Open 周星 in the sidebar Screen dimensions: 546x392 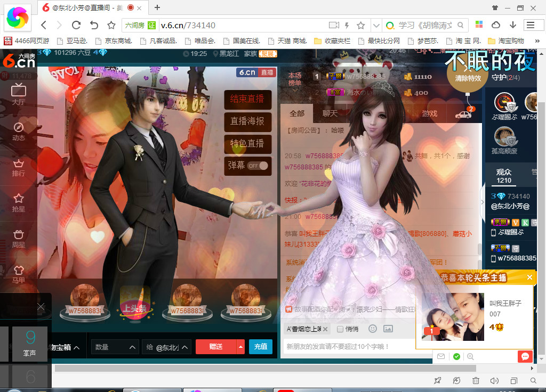pyautogui.click(x=19, y=239)
